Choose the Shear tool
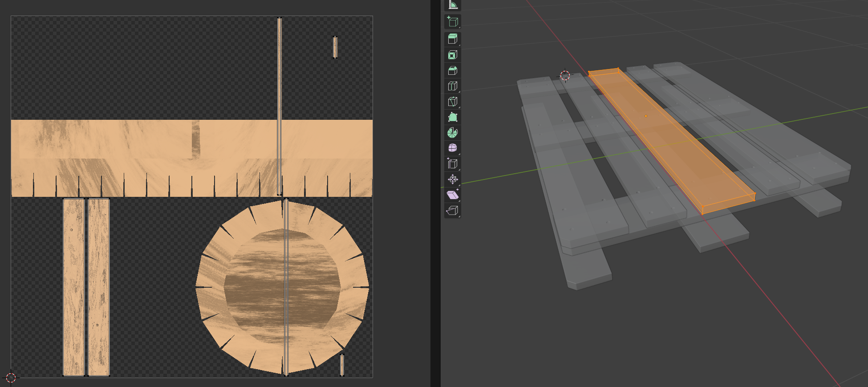The width and height of the screenshot is (868, 387). [453, 195]
